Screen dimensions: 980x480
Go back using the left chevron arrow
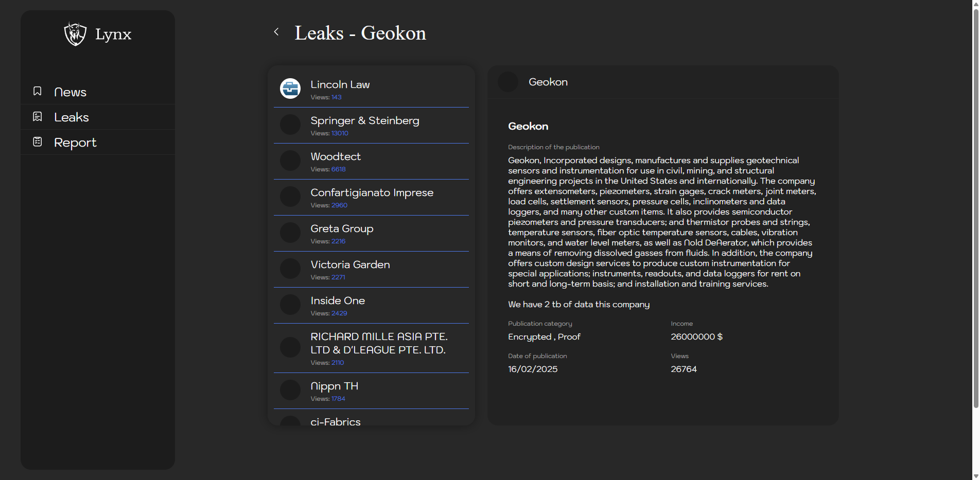(x=276, y=32)
